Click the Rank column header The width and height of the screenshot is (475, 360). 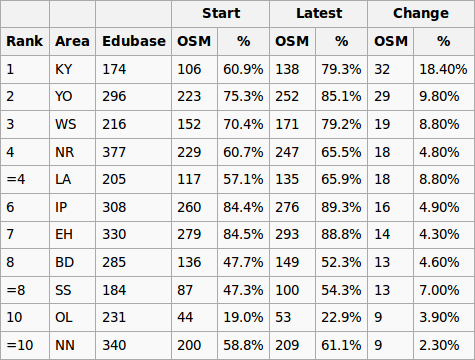[x=25, y=41]
